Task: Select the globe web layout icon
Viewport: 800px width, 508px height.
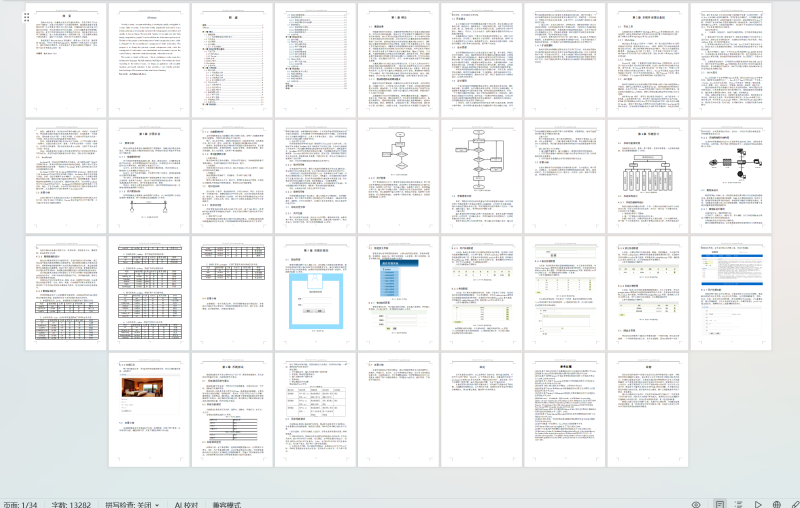Action: click(x=777, y=504)
